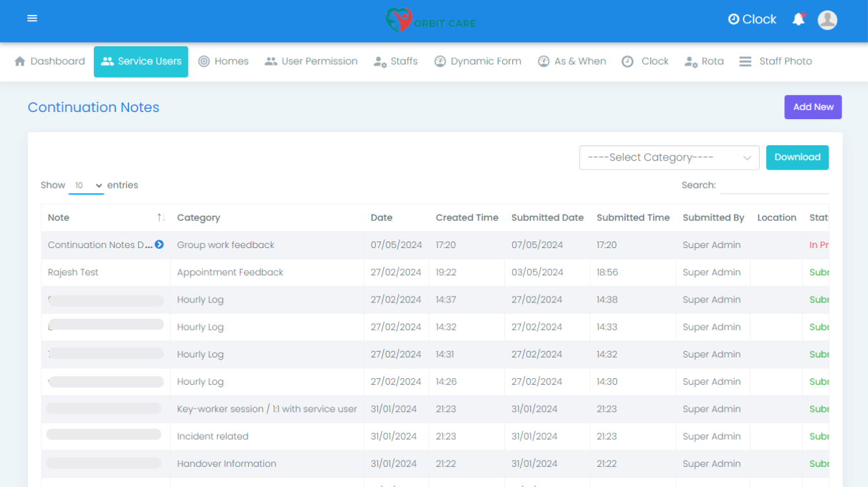Select the Rajesh Test note row

pyautogui.click(x=73, y=273)
